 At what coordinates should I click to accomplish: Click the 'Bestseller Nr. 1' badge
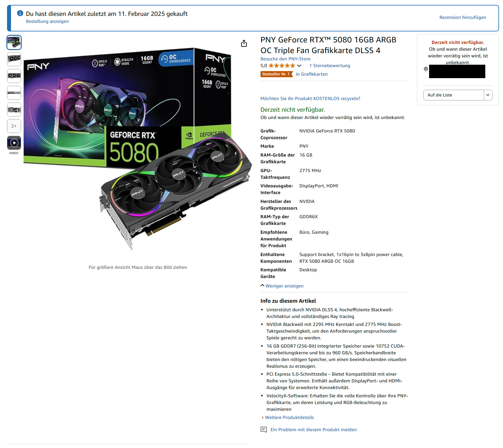[276, 74]
